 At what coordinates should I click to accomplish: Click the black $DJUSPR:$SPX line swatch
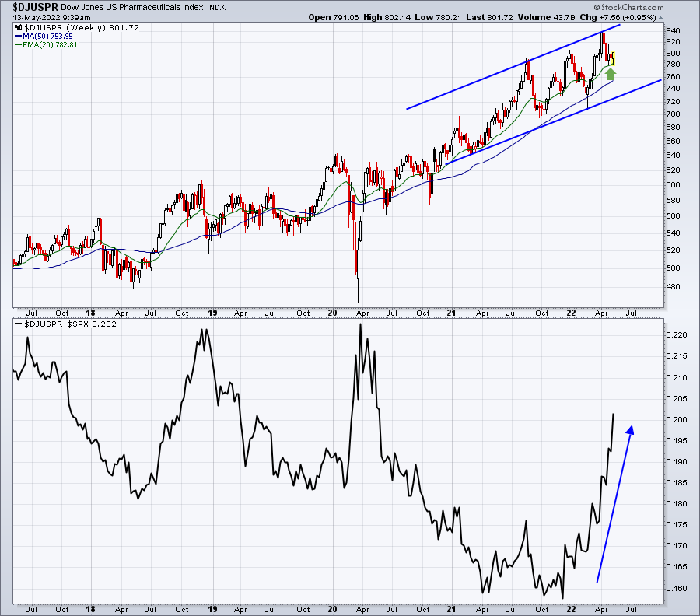pos(19,324)
